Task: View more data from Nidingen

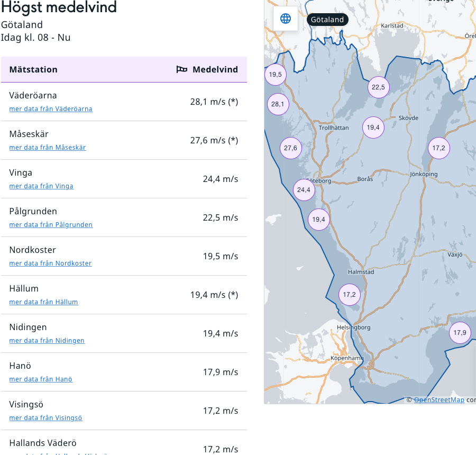Action: pos(47,341)
